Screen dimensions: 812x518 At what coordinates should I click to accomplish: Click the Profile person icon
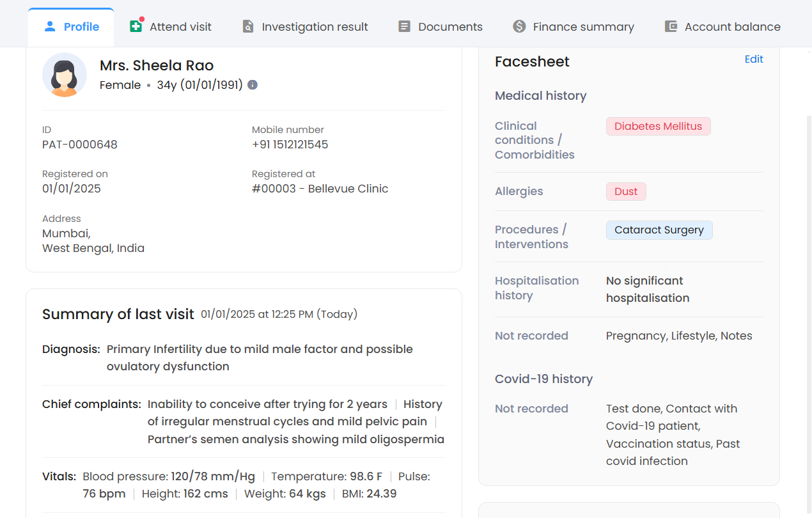pyautogui.click(x=50, y=27)
